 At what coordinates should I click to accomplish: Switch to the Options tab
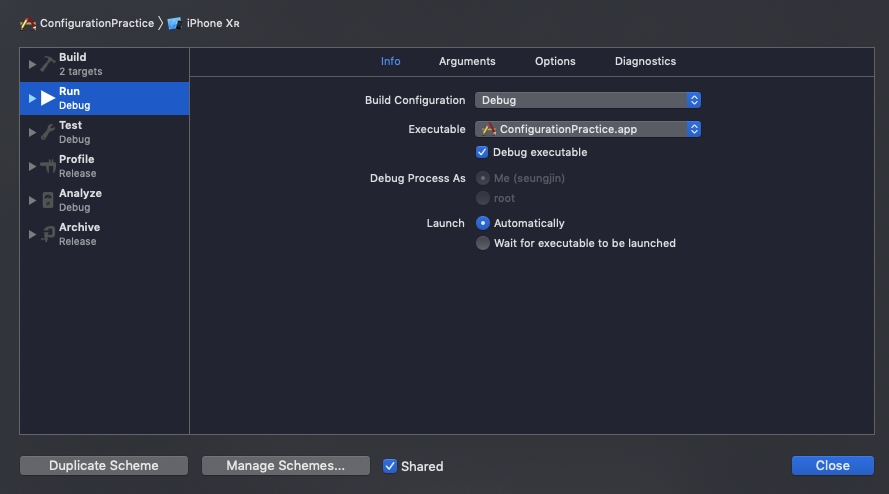coord(555,61)
